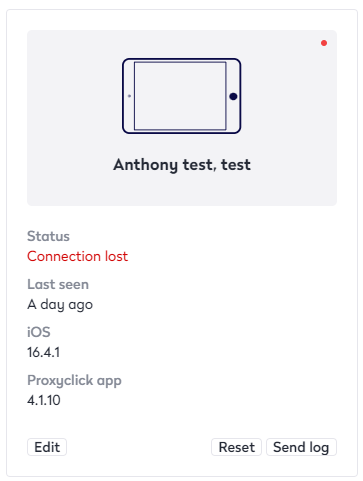Select the device name Anthony test, test
Image resolution: width=363 pixels, height=481 pixels.
pyautogui.click(x=182, y=165)
